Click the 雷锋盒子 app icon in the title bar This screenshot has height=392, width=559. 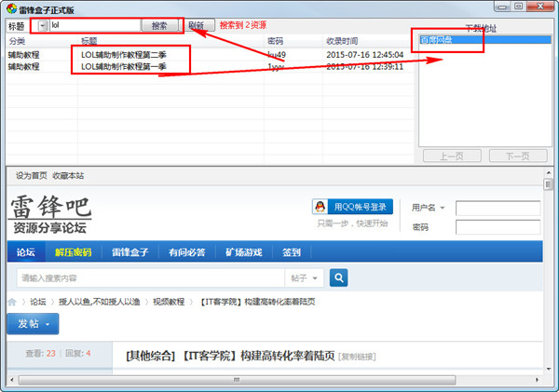coord(12,9)
